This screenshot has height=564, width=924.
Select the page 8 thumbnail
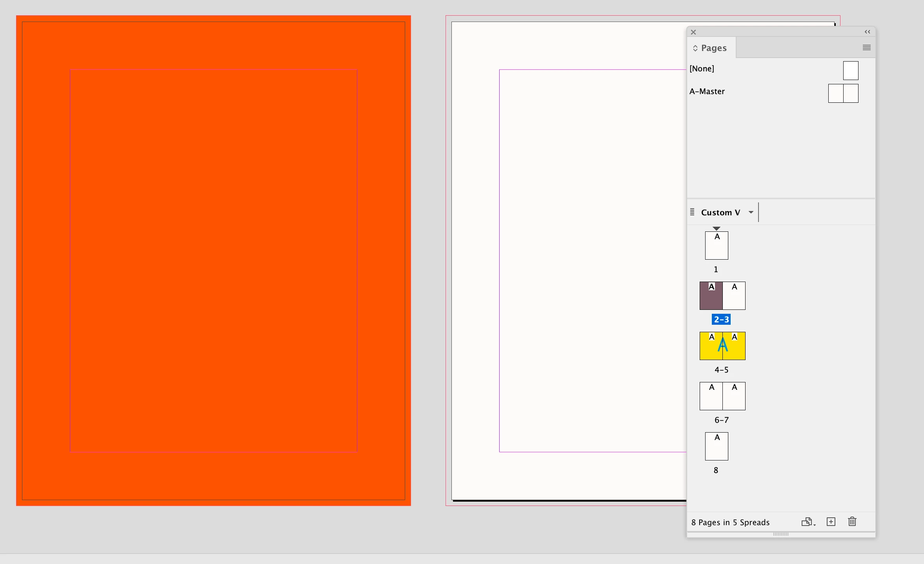pyautogui.click(x=717, y=447)
